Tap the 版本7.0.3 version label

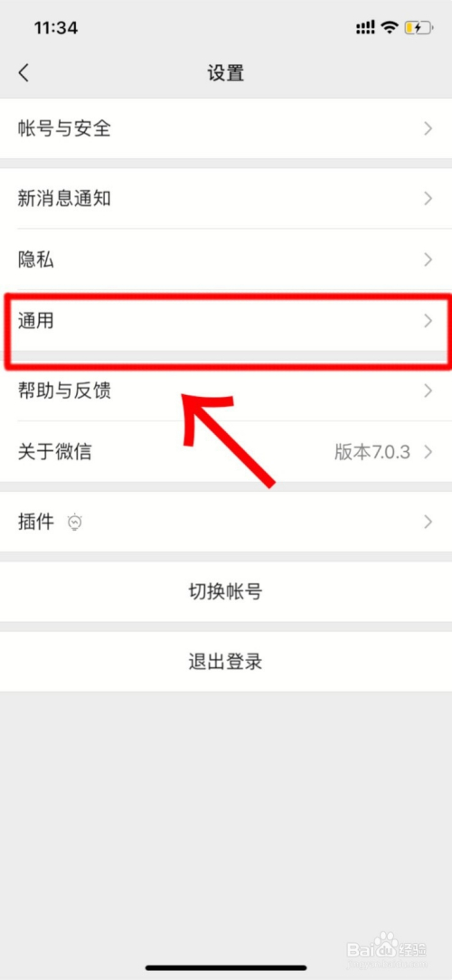(x=372, y=452)
